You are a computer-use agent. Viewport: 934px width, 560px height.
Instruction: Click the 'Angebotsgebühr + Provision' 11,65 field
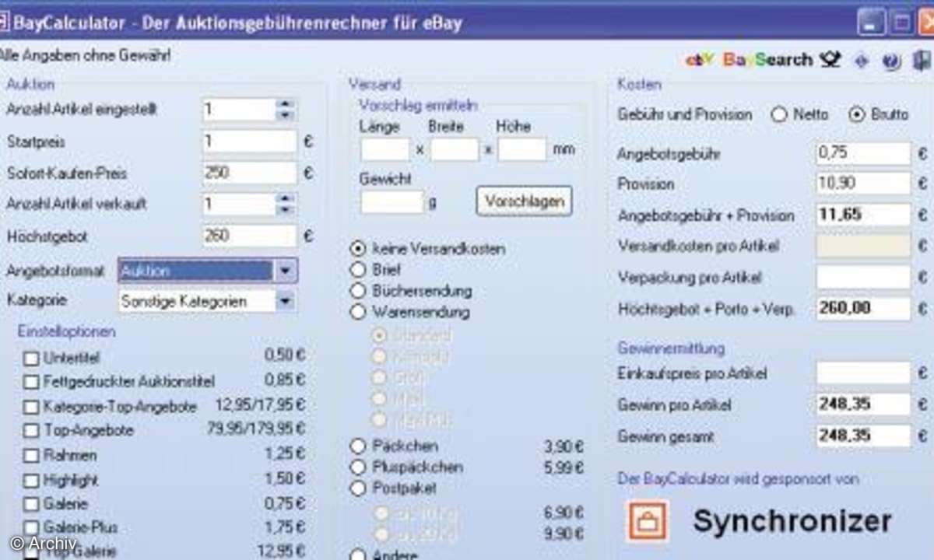[x=863, y=215]
